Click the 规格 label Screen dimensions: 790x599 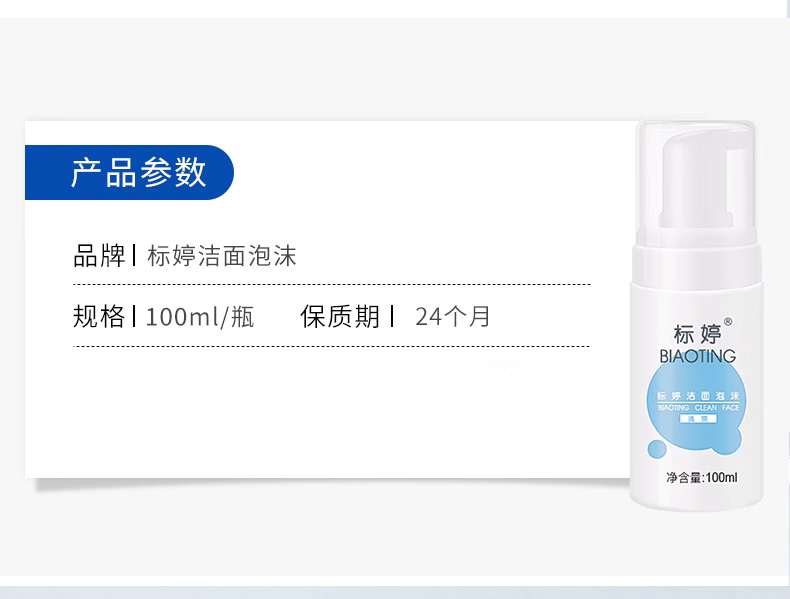point(99,316)
